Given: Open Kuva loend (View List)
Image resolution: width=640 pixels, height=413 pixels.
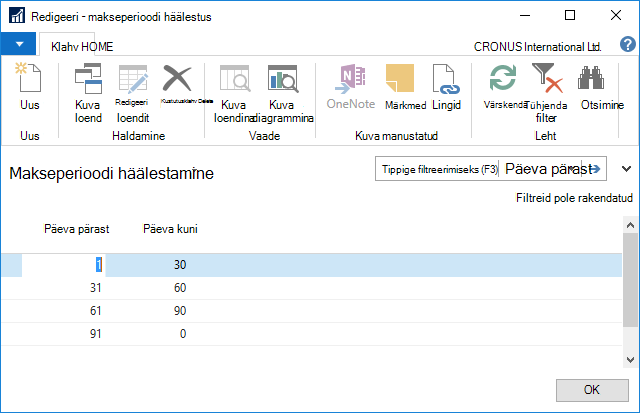Looking at the screenshot, I should point(88,93).
